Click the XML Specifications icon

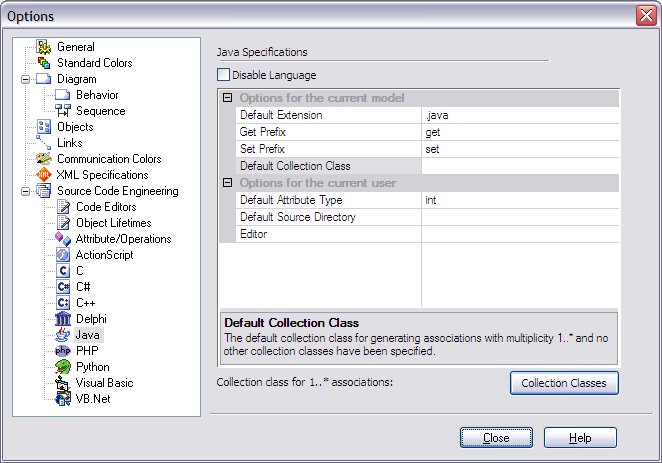[43, 175]
